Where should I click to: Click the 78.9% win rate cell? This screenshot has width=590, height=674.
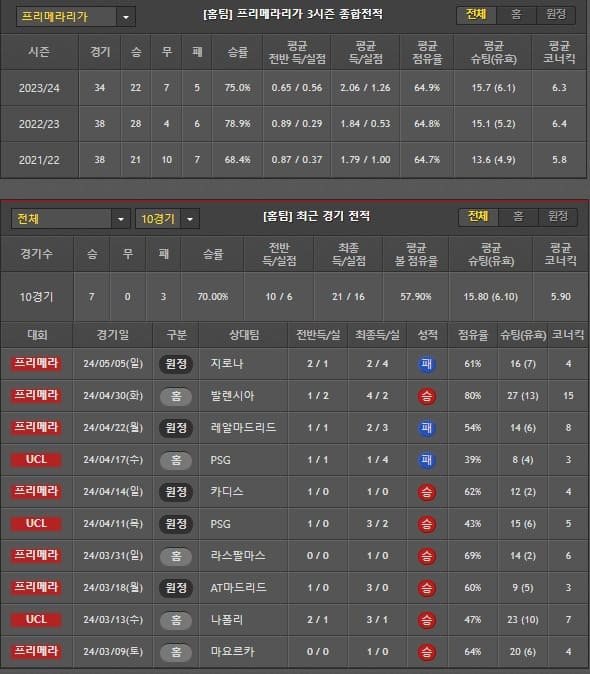[x=237, y=124]
